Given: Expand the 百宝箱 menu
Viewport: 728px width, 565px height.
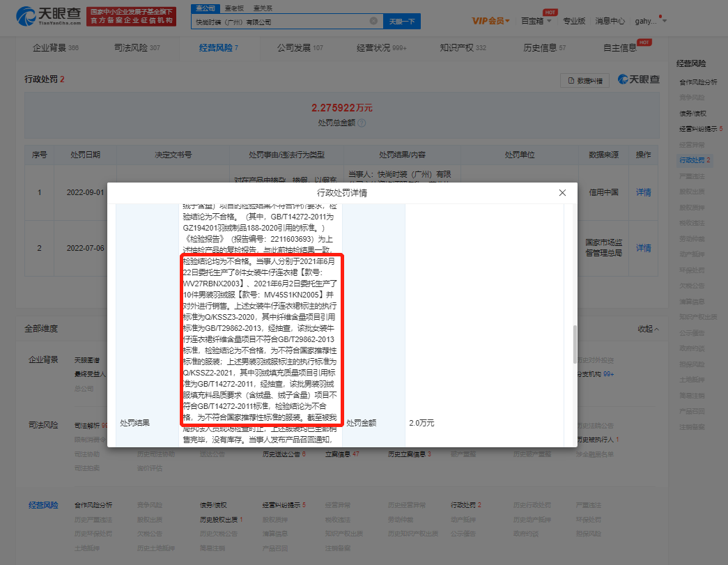Looking at the screenshot, I should pos(536,21).
